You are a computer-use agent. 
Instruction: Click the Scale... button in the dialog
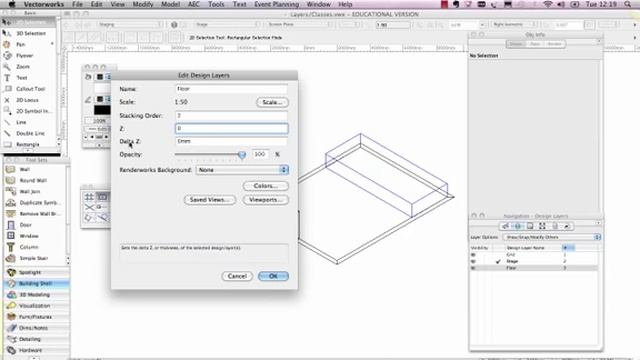pos(272,102)
